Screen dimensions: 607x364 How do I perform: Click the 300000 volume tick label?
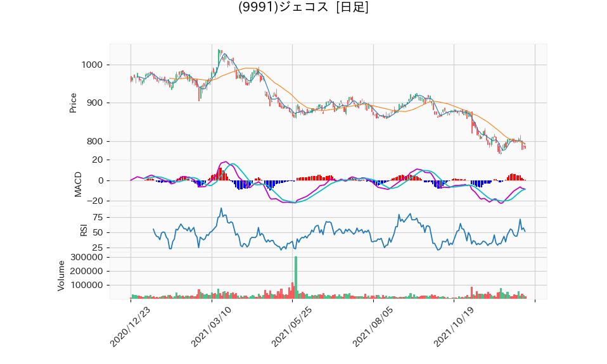86,257
